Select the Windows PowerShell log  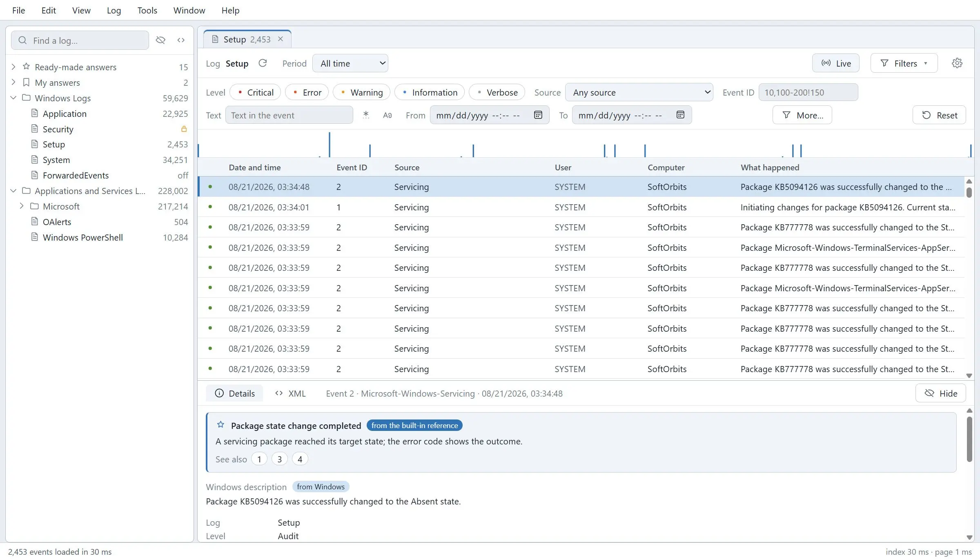point(100,237)
